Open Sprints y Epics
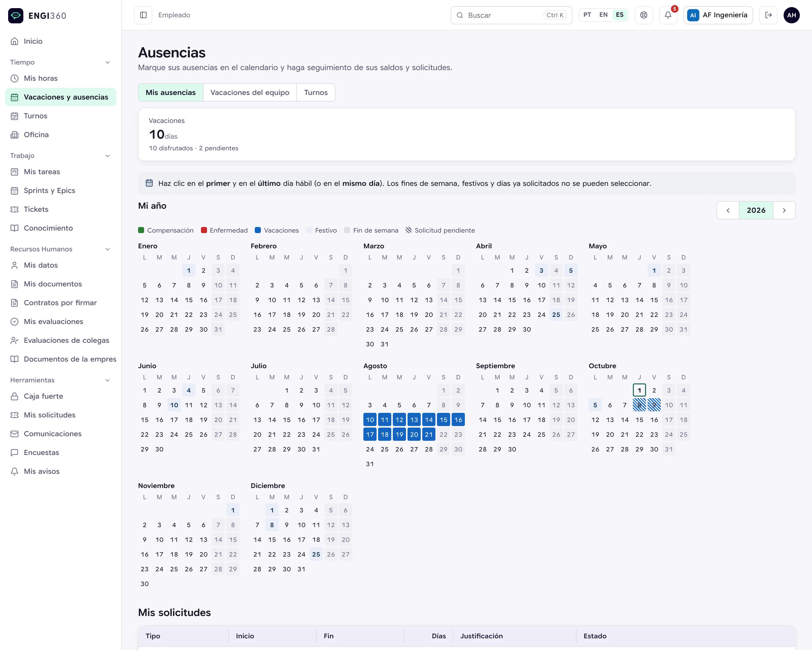Viewport: 812px width, 650px height. click(x=61, y=191)
